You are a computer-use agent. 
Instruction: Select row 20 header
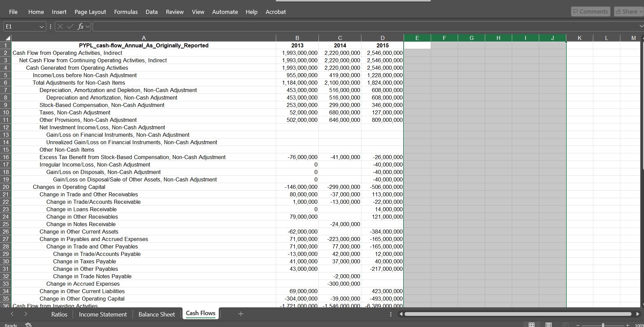pos(6,187)
